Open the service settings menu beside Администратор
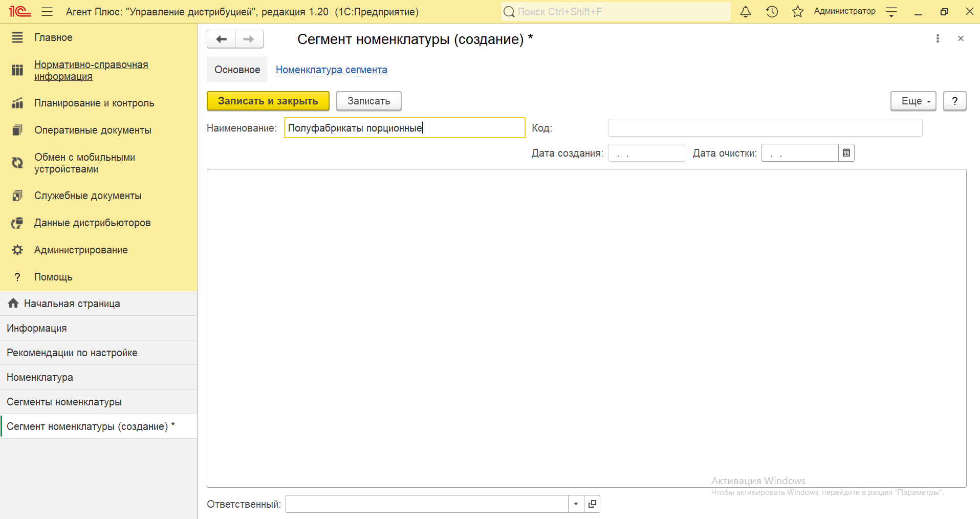The width and height of the screenshot is (980, 519). tap(891, 12)
